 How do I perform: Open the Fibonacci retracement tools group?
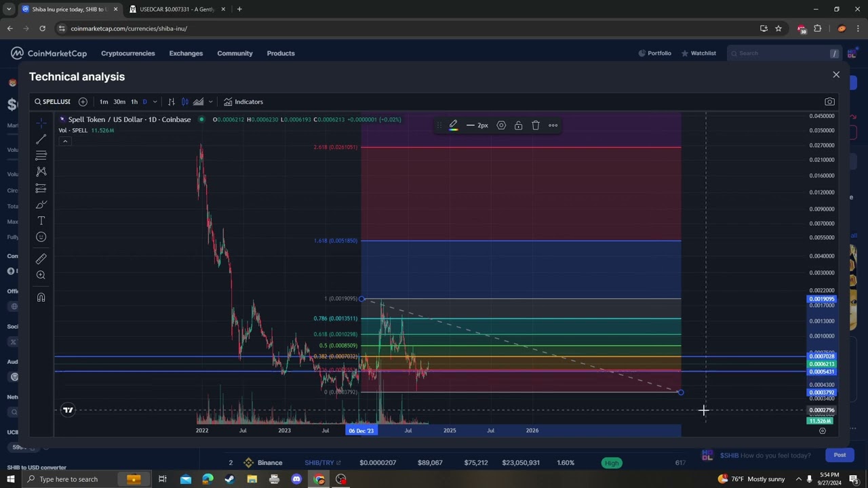coord(41,155)
